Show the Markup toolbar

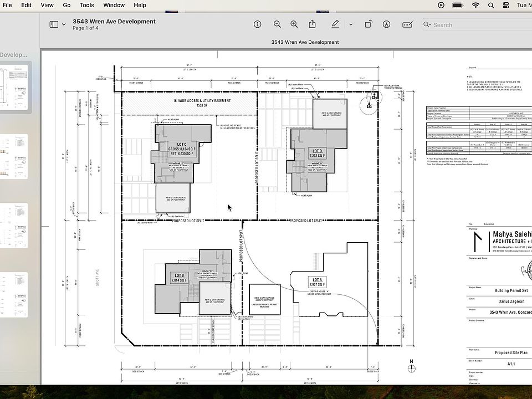coord(386,24)
